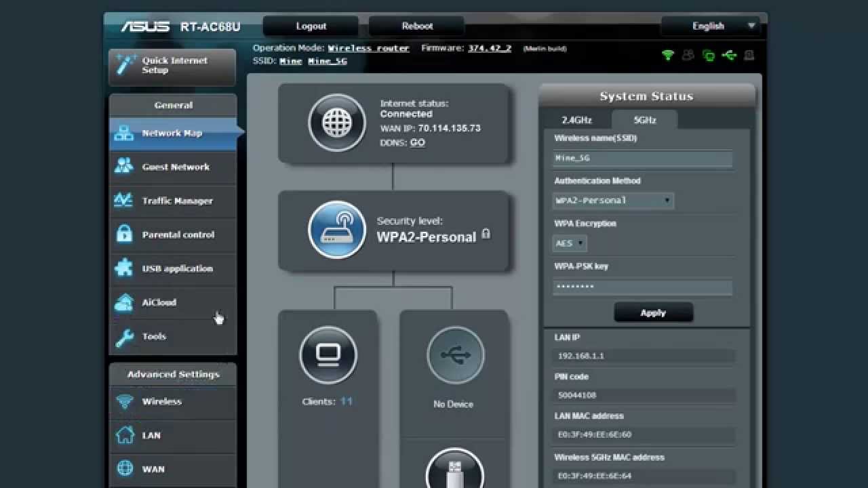
Task: Open firmware version 374.42_2 link
Action: (490, 48)
